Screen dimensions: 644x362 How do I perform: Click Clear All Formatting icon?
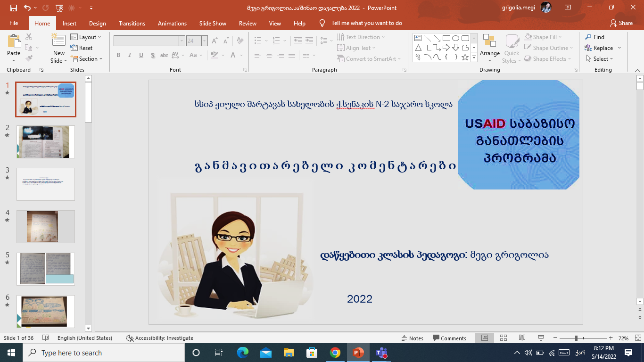240,41
